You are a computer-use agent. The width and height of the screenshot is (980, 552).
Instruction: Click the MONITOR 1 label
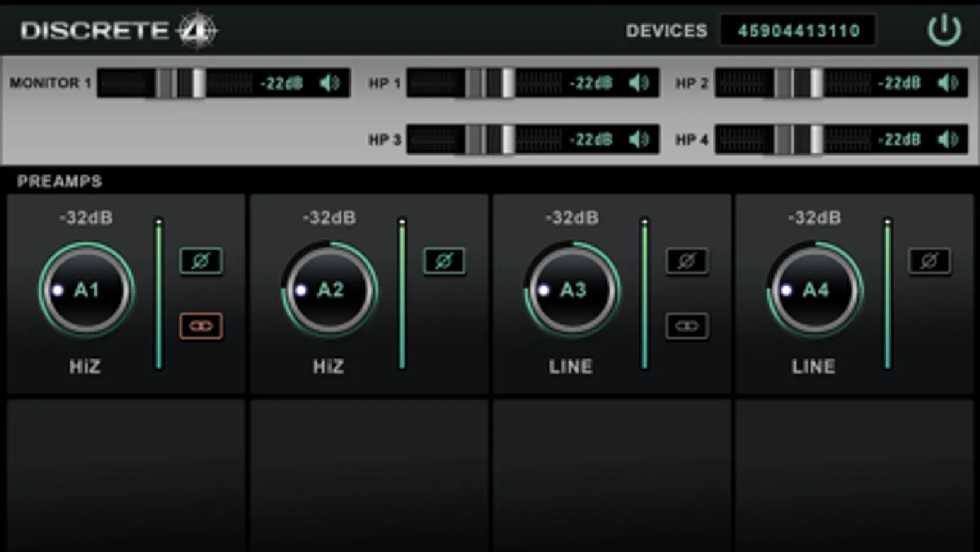(50, 83)
